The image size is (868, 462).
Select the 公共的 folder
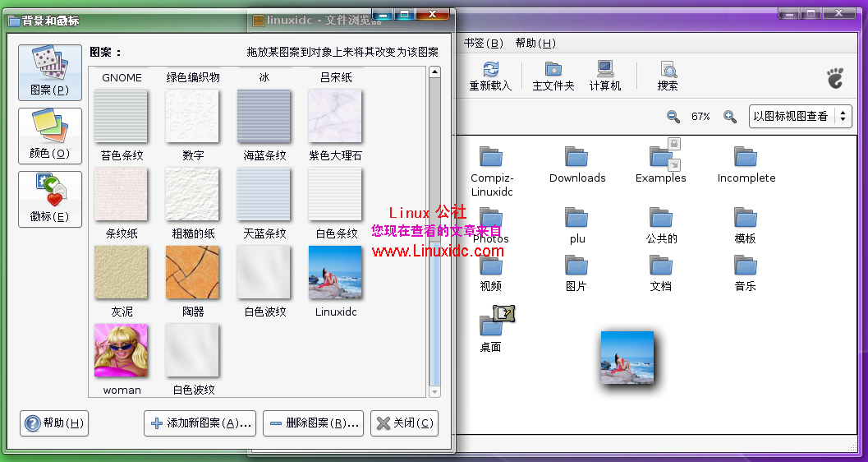click(661, 218)
